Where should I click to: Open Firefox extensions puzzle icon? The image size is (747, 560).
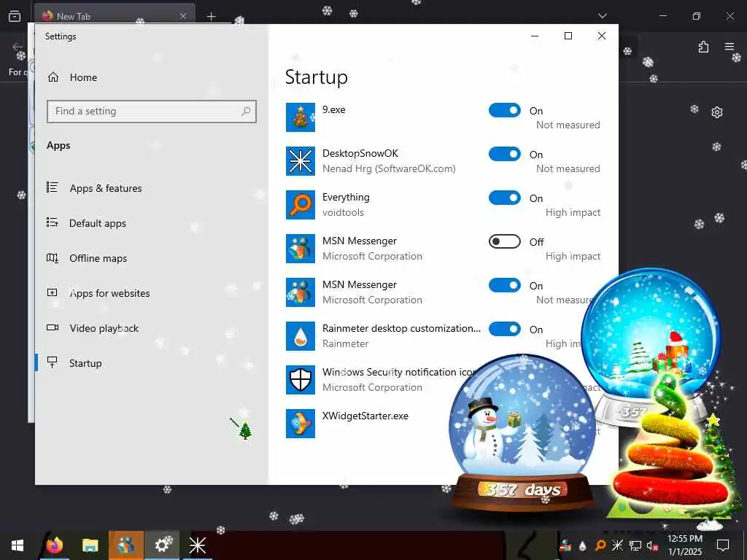pyautogui.click(x=704, y=47)
